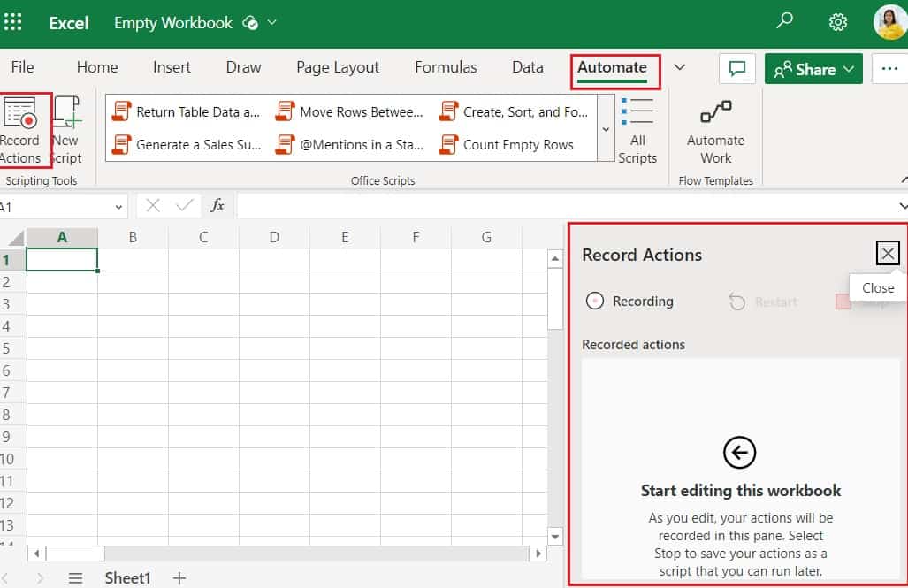Expand the Office Scripts gallery arrow

point(607,128)
